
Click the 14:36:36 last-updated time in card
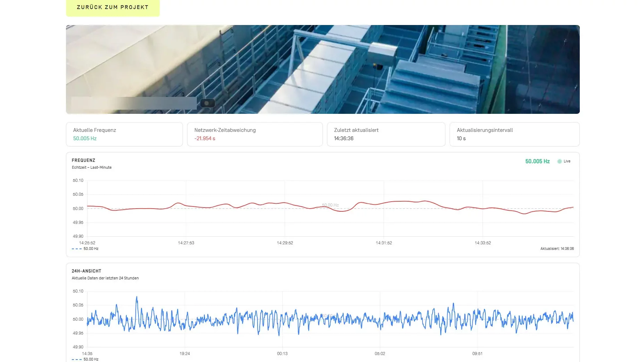pos(344,138)
